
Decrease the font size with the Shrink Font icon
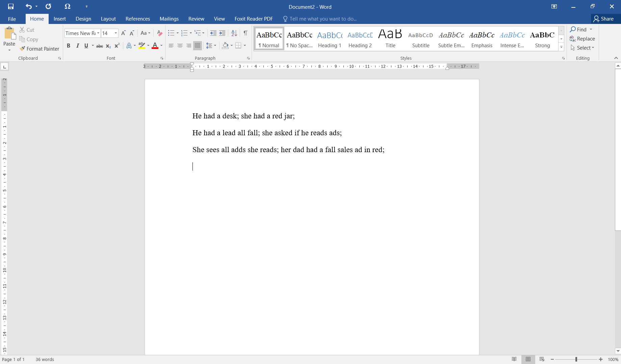coord(132,33)
